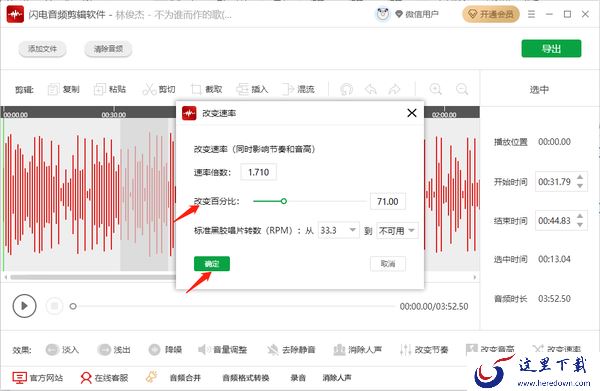Viewport: 600px width, 391px height.
Task: Click the bell icon in the bottom bar
Action: [x=152, y=378]
